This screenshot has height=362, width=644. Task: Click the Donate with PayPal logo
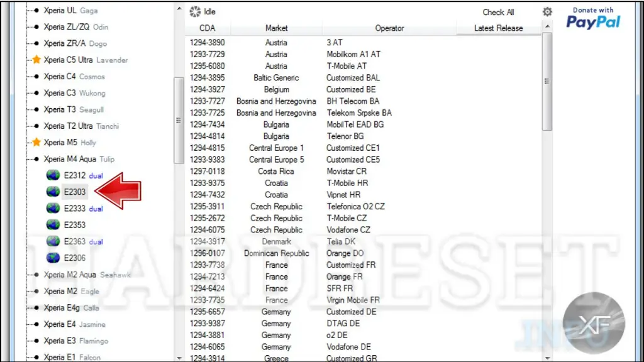coord(593,18)
